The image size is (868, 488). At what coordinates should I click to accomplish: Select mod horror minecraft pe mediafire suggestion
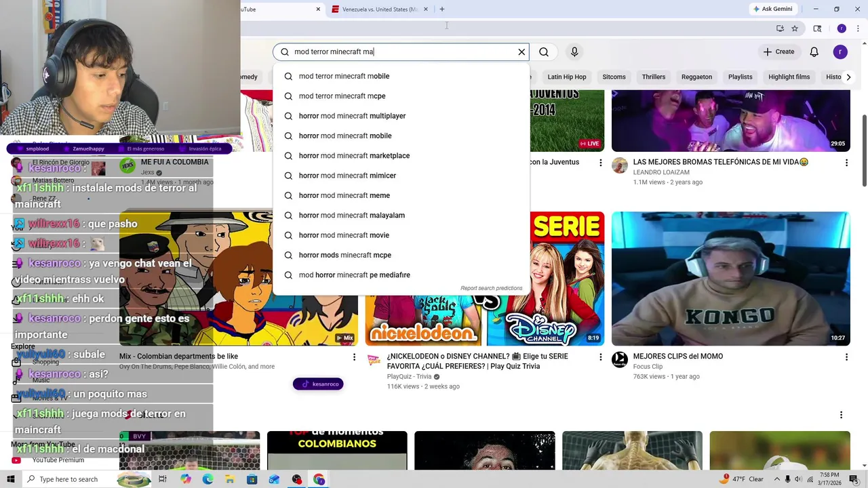pyautogui.click(x=401, y=275)
